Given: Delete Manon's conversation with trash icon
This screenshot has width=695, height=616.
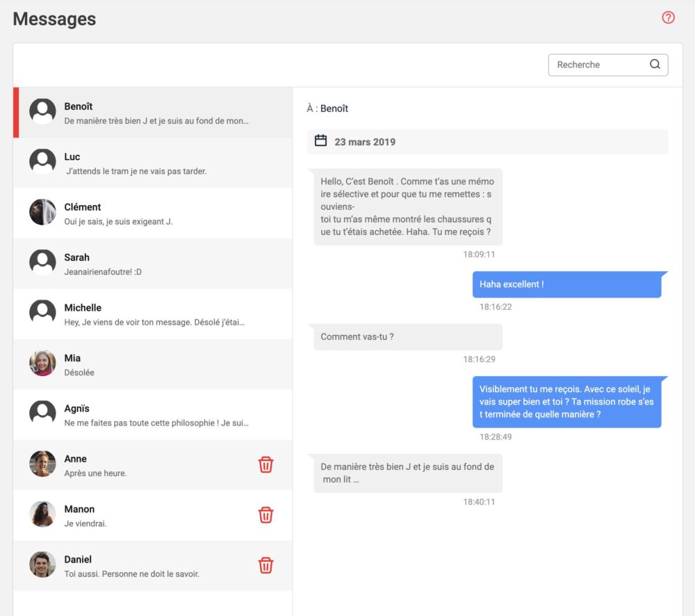Looking at the screenshot, I should coord(265,515).
